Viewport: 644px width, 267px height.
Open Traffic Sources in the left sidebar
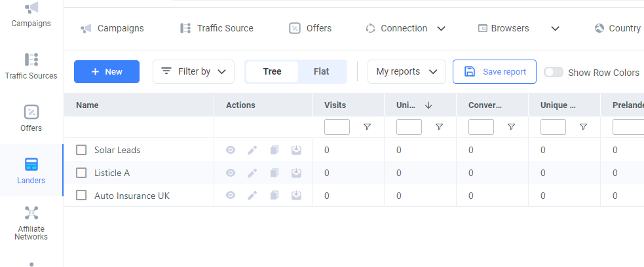click(x=31, y=65)
